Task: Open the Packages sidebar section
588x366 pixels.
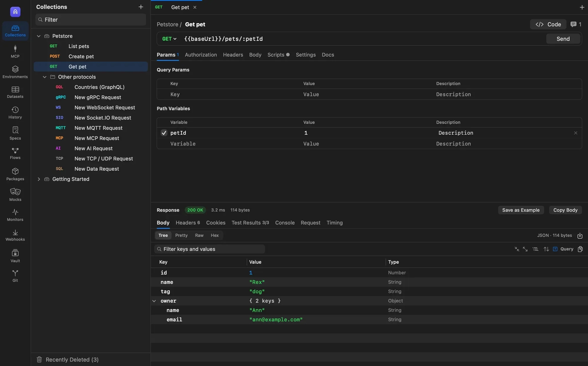Action: click(x=15, y=174)
